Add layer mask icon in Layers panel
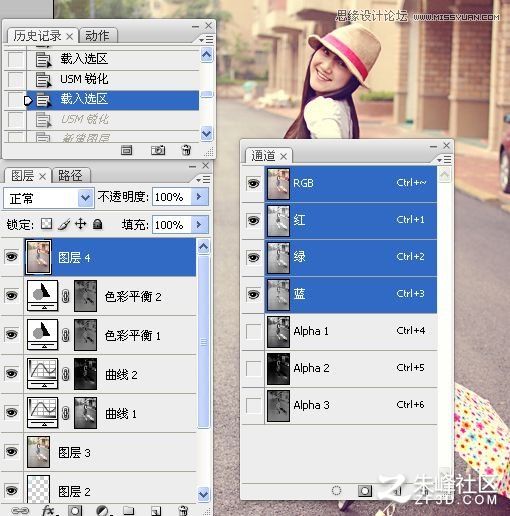The image size is (510, 516). (x=75, y=510)
